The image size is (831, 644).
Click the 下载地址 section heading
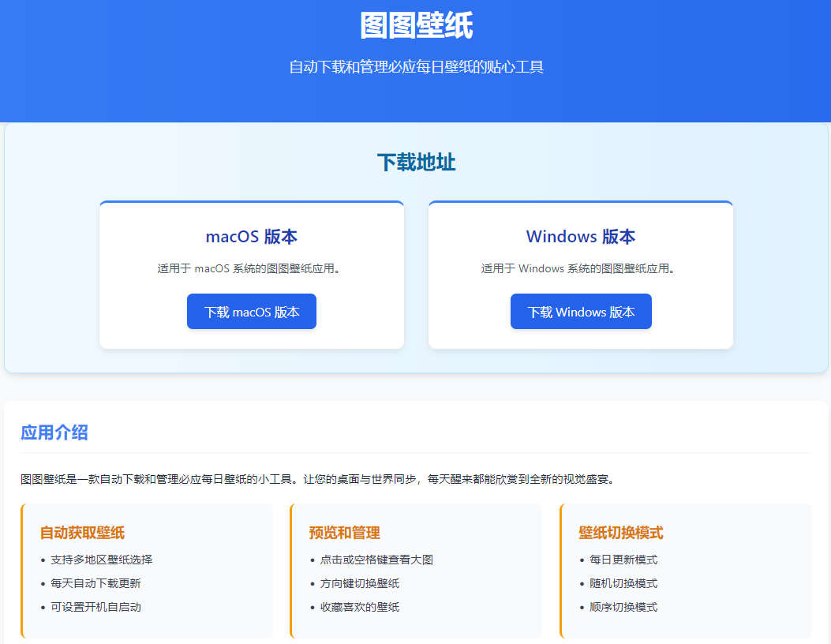click(x=416, y=163)
